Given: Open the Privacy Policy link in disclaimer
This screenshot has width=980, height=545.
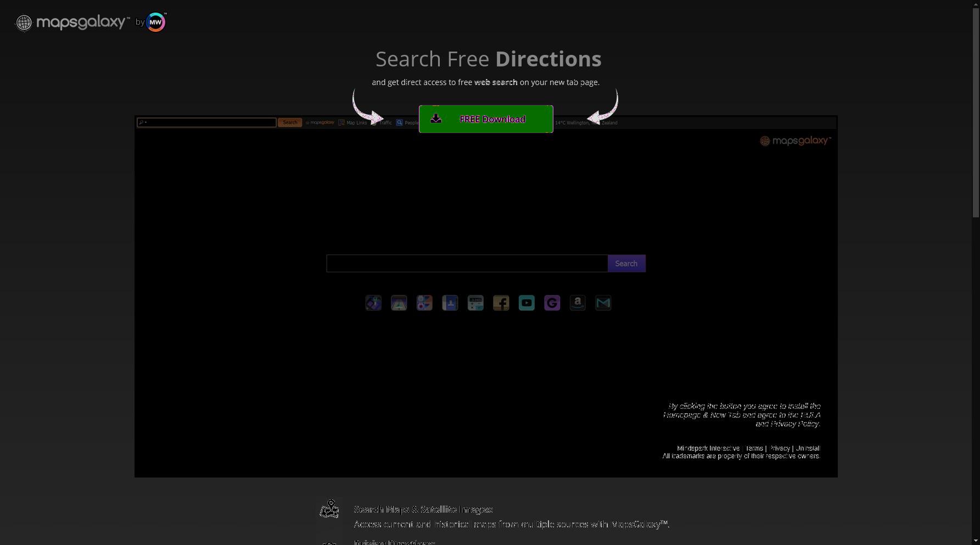Looking at the screenshot, I should (x=795, y=424).
